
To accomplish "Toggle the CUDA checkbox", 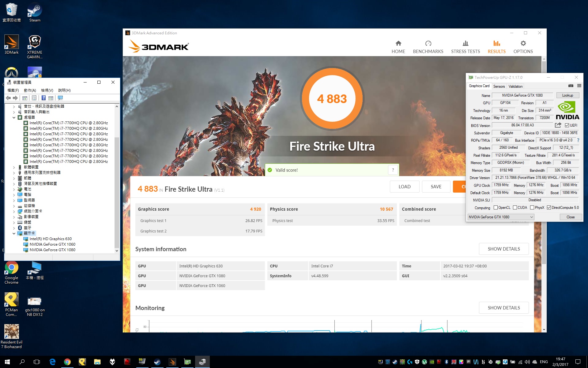I will 515,208.
